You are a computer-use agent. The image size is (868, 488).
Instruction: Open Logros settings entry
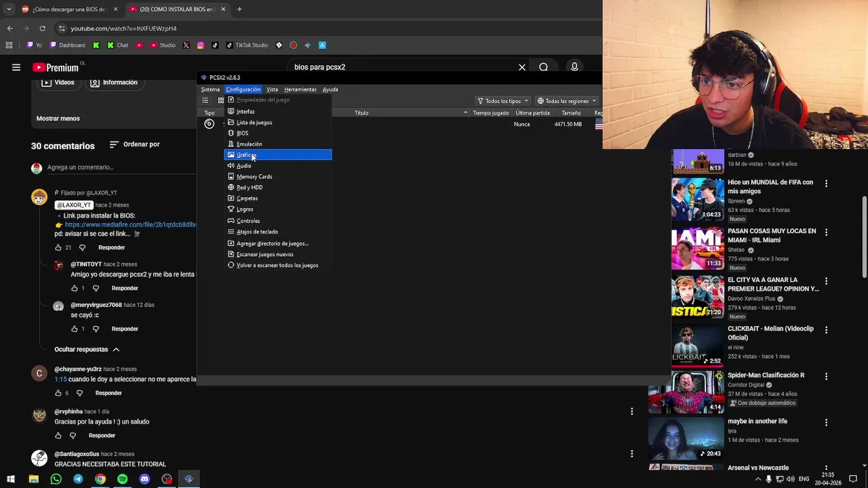click(x=278, y=209)
